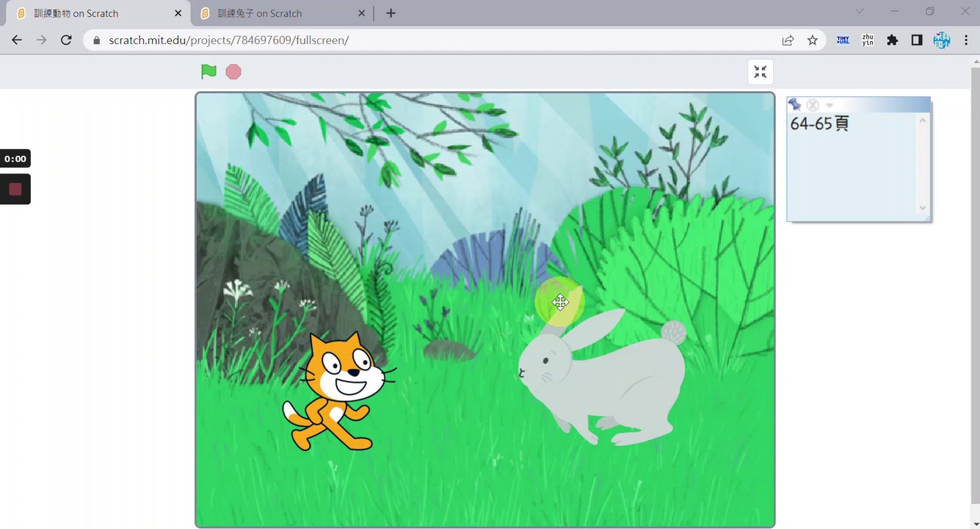Viewport: 980px width, 529px height.
Task: Close the 訓練動物 on Scratch tab
Action: [178, 13]
